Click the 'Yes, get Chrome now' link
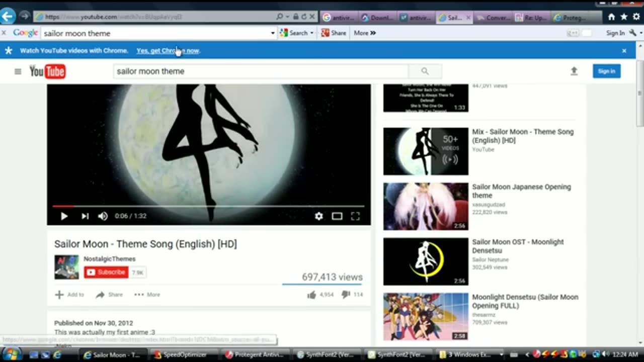 pos(168,51)
